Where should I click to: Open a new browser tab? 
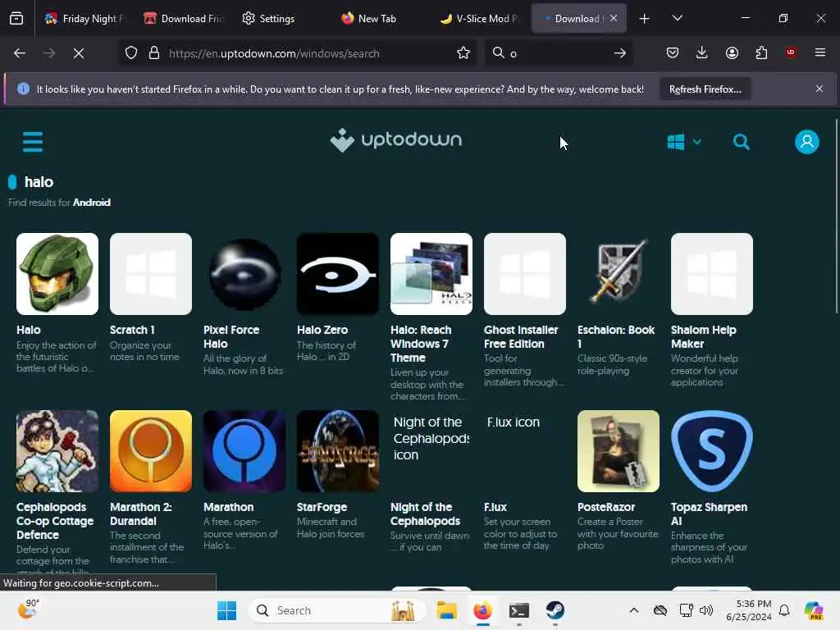644,19
